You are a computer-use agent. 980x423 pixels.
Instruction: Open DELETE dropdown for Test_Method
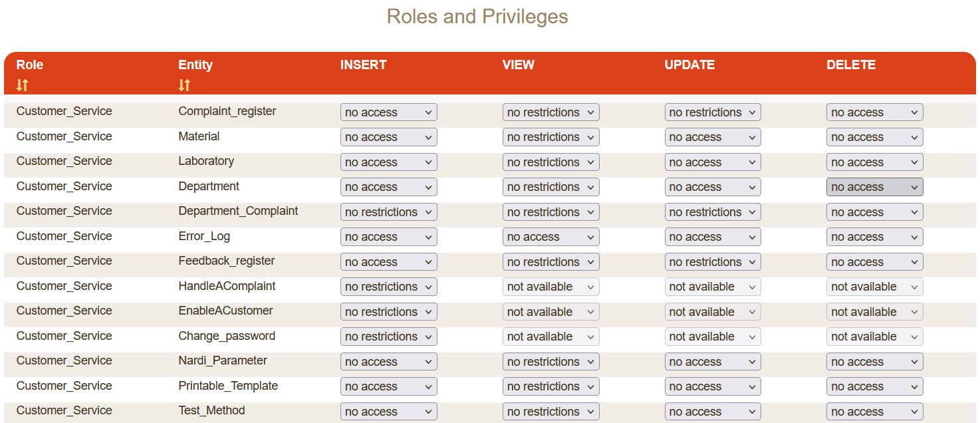pos(875,412)
